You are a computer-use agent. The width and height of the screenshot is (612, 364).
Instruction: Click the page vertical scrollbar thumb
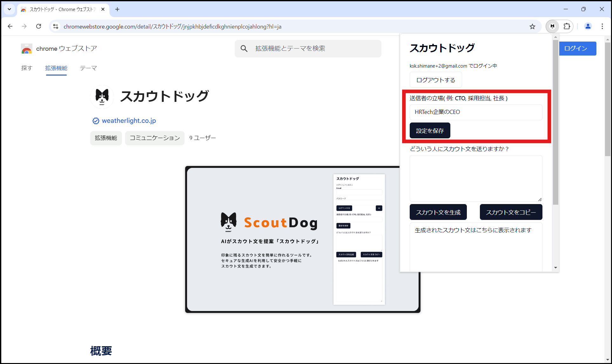click(x=608, y=99)
